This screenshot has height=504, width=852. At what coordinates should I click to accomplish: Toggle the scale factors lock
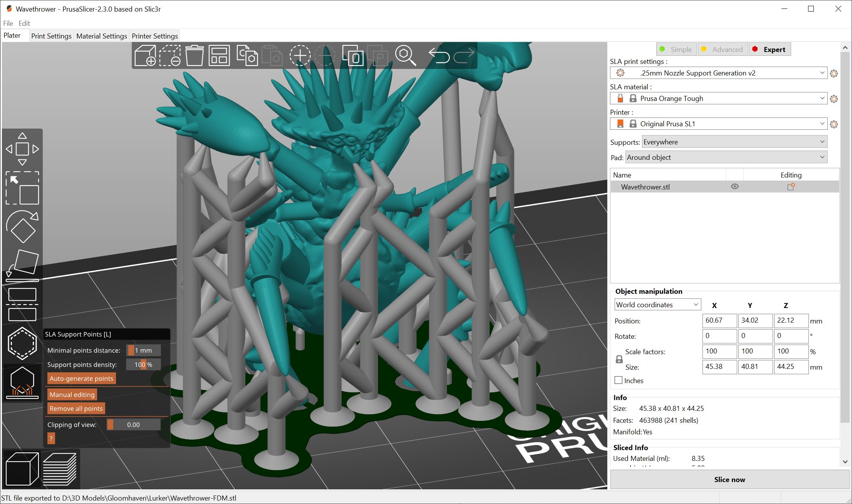click(619, 359)
